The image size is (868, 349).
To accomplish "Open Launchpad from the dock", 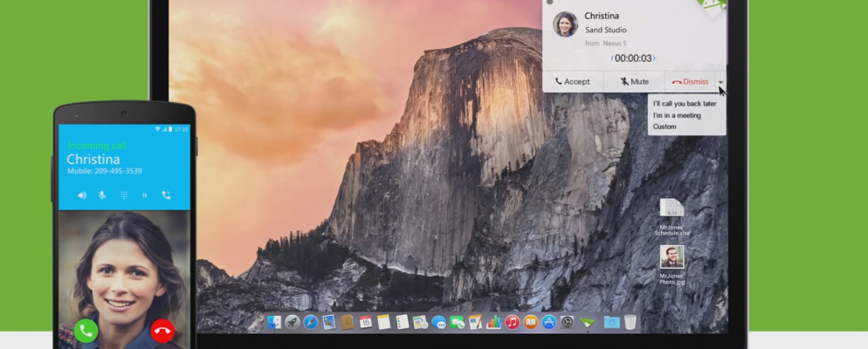I will coord(293,322).
